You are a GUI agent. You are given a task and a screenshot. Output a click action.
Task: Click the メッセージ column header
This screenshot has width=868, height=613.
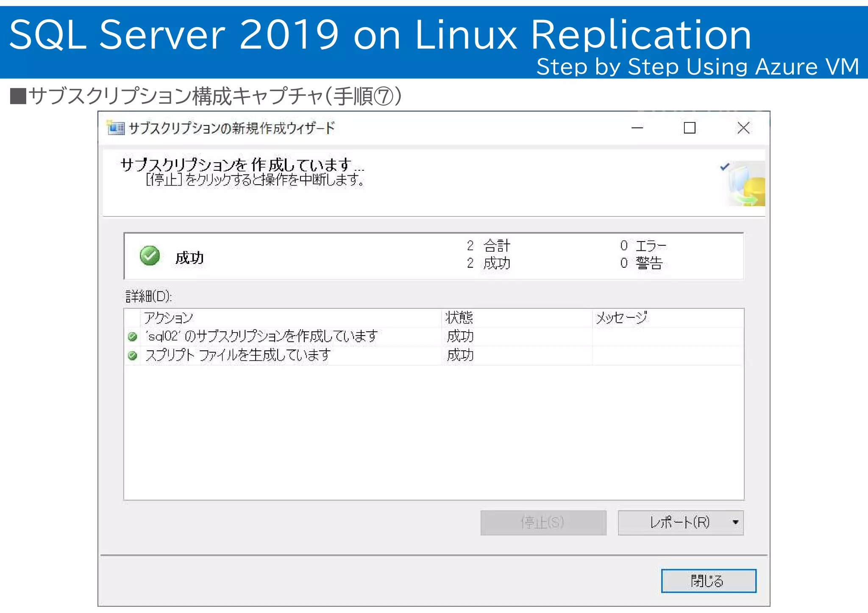coord(668,318)
